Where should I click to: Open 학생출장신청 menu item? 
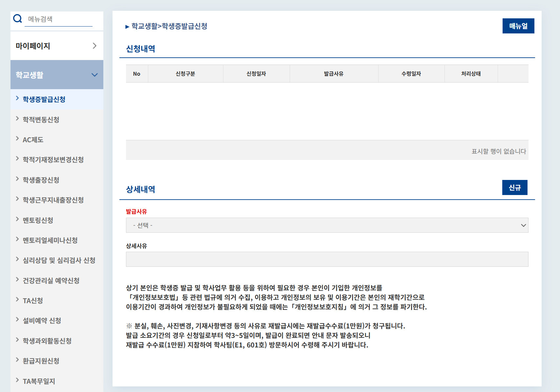point(41,180)
